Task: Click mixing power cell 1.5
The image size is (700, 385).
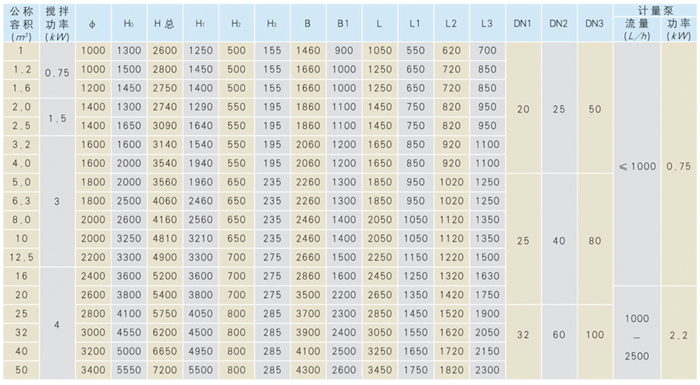Action: [57, 118]
